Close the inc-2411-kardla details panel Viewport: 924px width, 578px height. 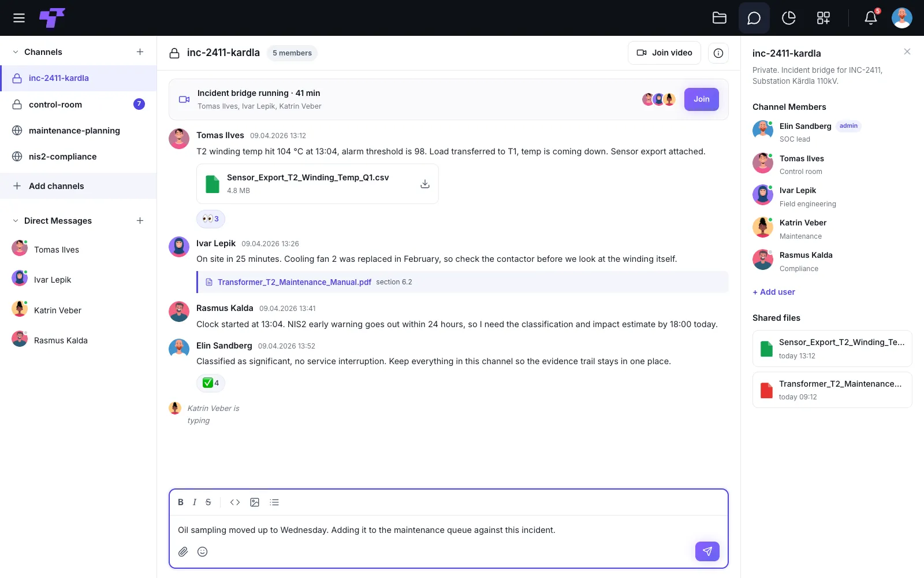pos(907,51)
